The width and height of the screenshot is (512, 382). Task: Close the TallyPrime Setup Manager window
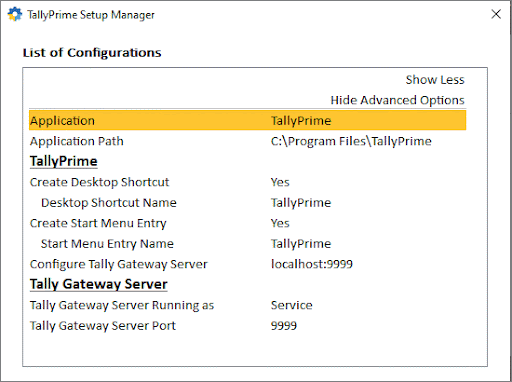pos(496,14)
